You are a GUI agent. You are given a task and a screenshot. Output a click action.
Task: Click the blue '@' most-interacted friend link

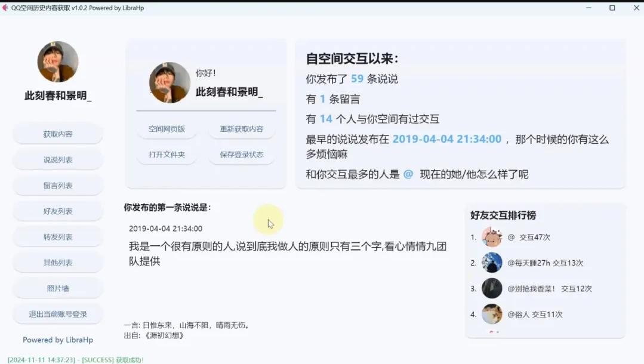pos(408,174)
